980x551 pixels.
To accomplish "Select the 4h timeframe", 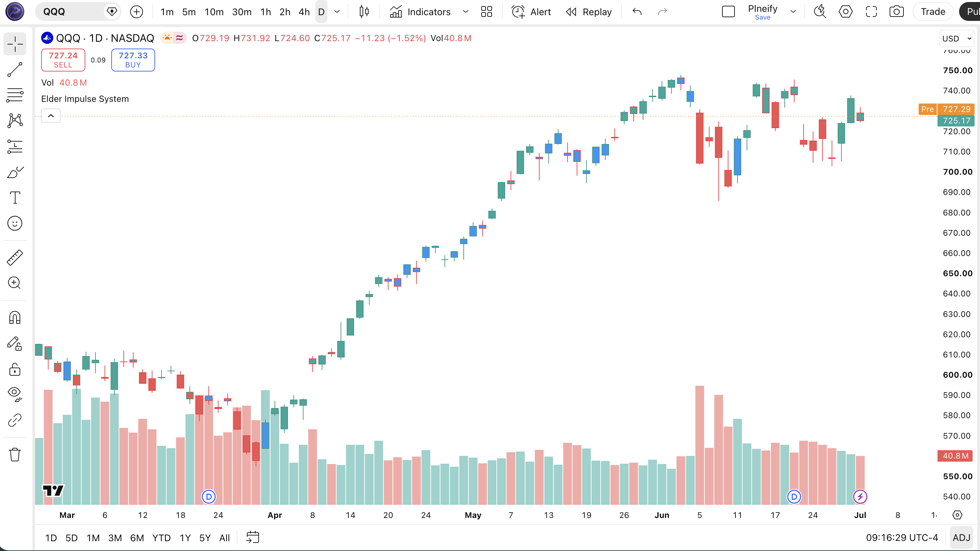I will point(304,12).
